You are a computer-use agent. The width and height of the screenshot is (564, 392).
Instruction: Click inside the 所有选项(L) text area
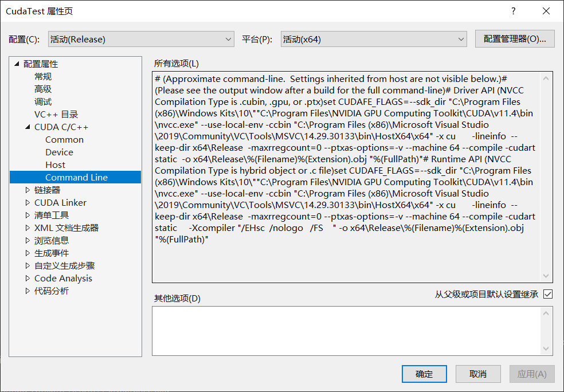[x=346, y=177]
